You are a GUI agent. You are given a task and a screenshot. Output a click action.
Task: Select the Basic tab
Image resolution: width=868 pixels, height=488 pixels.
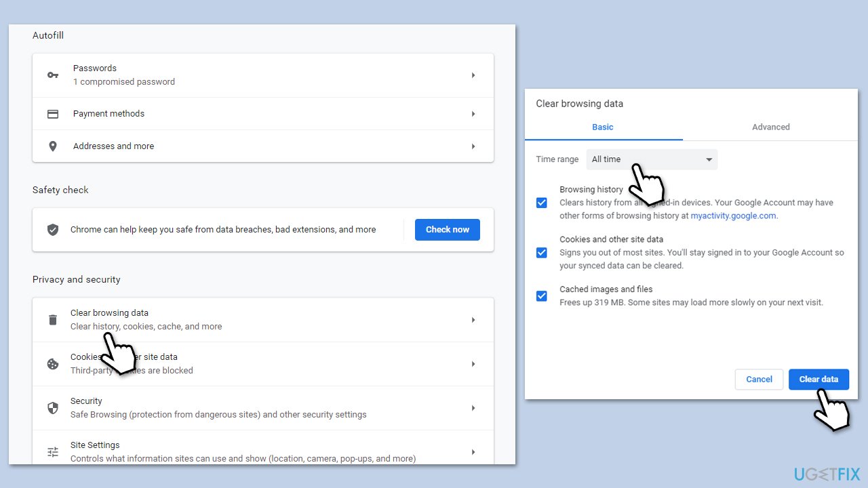602,127
